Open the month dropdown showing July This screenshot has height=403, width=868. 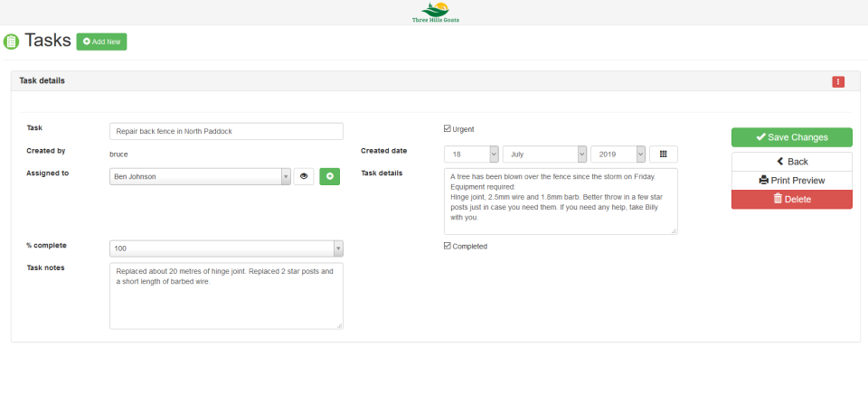pyautogui.click(x=544, y=155)
